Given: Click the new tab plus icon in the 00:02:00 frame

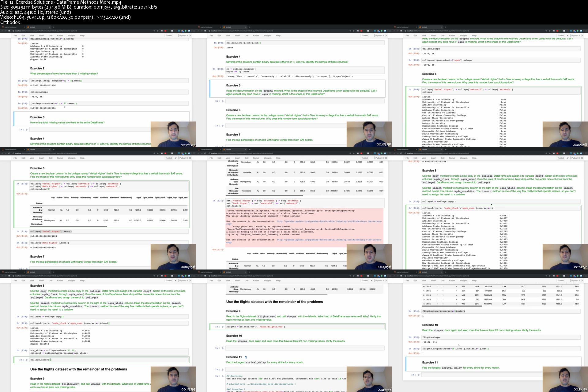Looking at the screenshot, I should point(54,27).
